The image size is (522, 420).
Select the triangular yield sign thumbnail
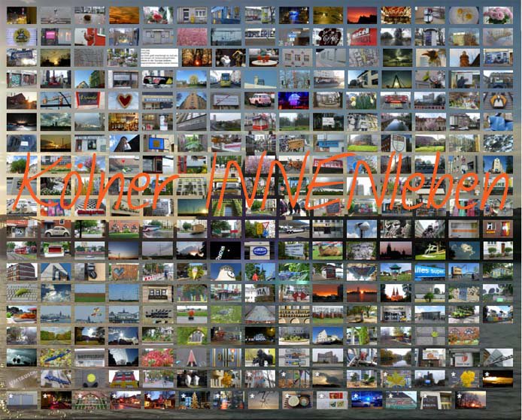coord(259,229)
